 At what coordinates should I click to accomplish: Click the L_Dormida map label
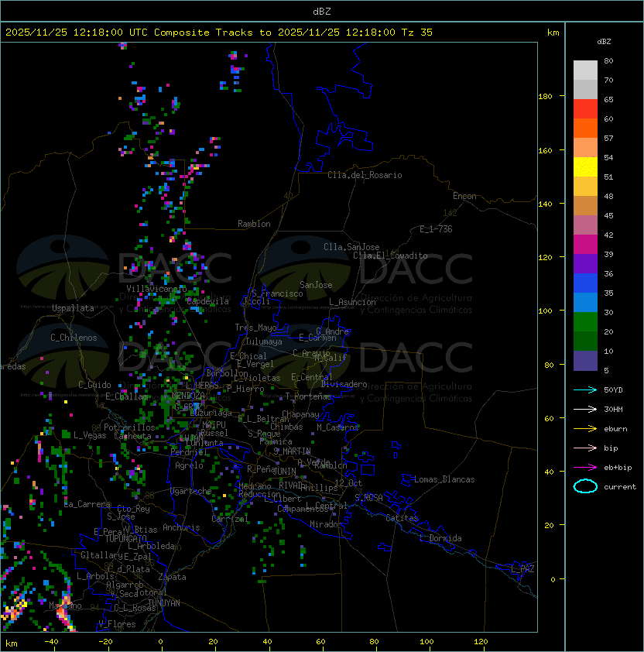440,538
